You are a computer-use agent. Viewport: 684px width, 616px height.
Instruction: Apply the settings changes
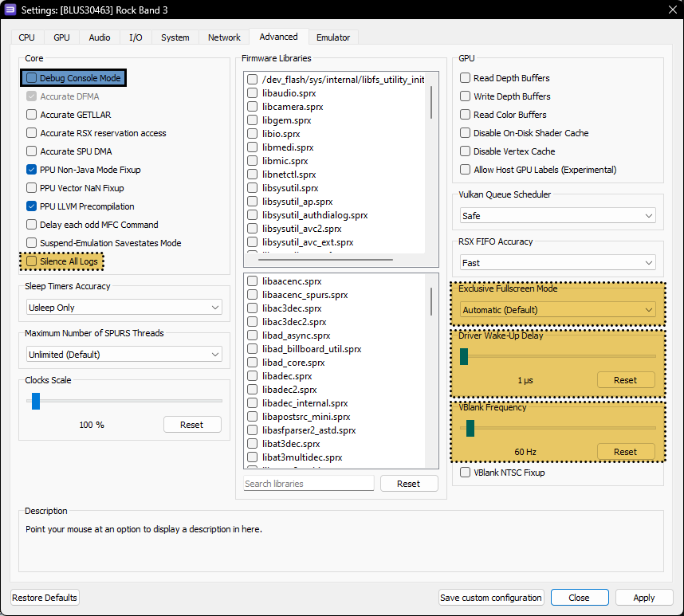[x=644, y=598]
